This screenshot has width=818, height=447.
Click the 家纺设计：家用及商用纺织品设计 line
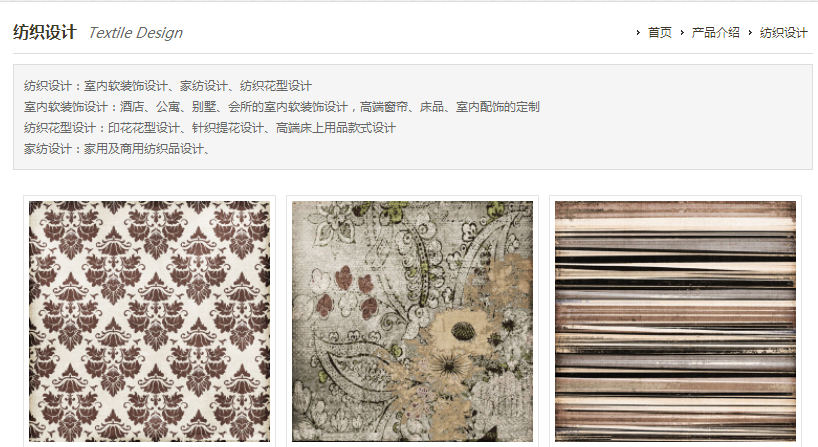pos(116,149)
